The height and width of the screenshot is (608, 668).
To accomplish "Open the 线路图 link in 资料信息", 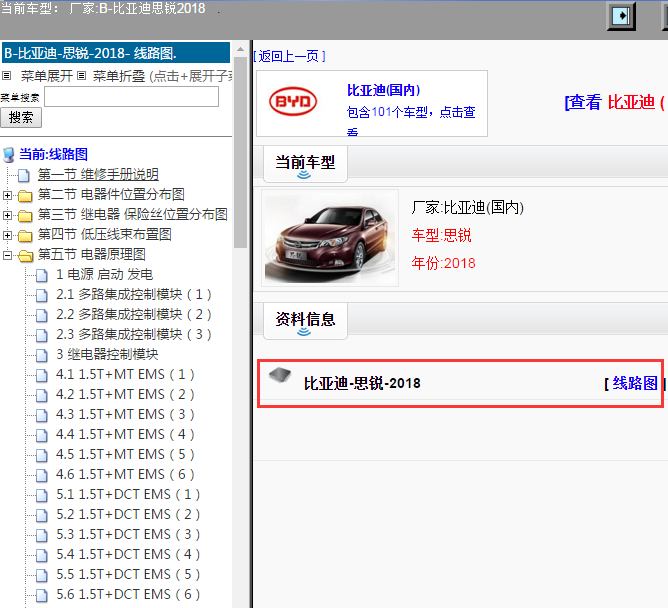I will pyautogui.click(x=635, y=383).
